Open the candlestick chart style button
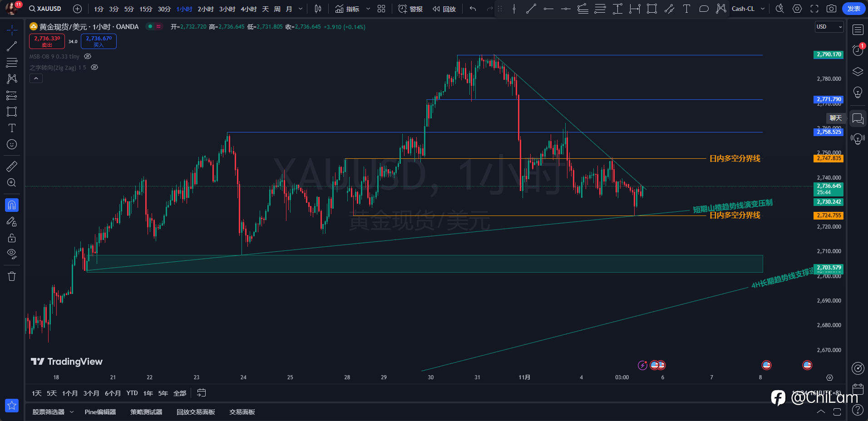The image size is (868, 421). (x=318, y=9)
